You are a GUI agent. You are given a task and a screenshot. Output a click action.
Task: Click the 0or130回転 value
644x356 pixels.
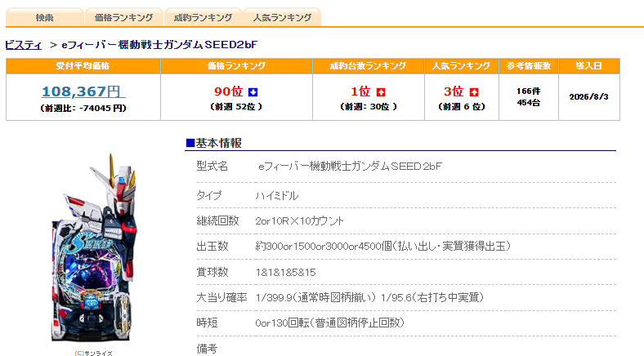[x=330, y=323]
